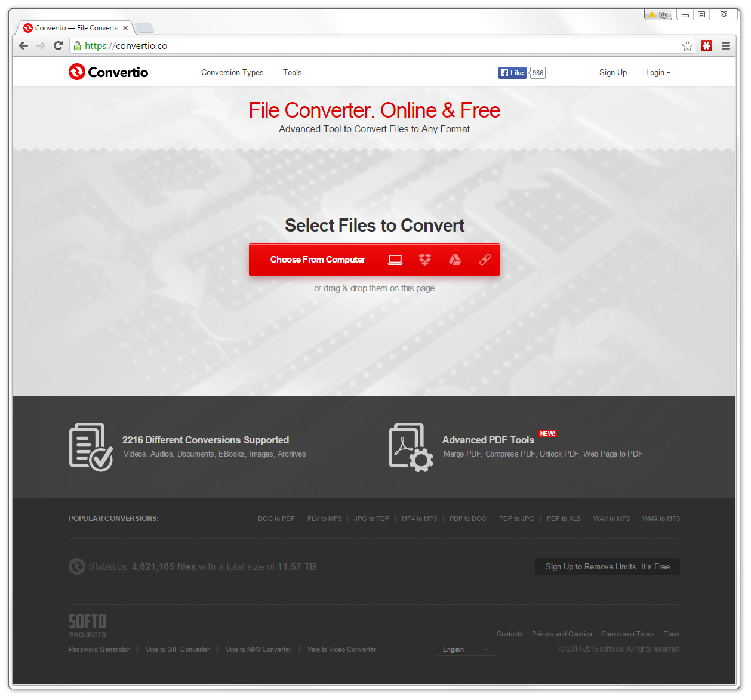Click the document checkmark conversions icon
751x700 pixels.
click(x=91, y=446)
